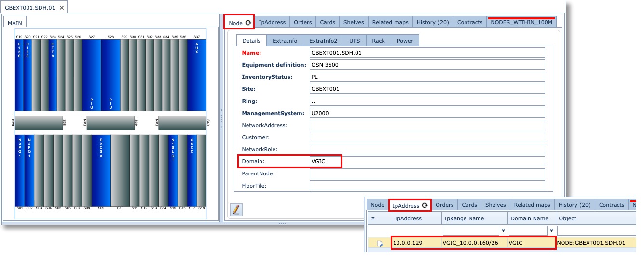Screen dimensions: 644x260
Task: Click the refresh icon on the IpAddress tab
Action: pos(425,205)
